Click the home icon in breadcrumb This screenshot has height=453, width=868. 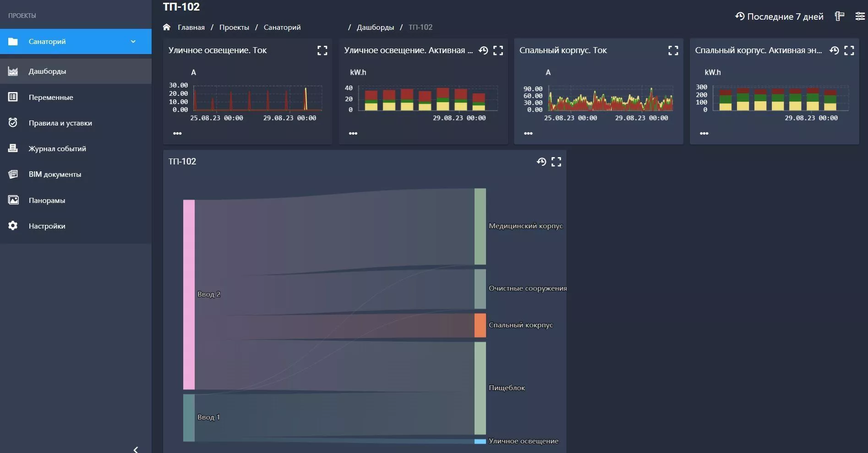point(167,27)
